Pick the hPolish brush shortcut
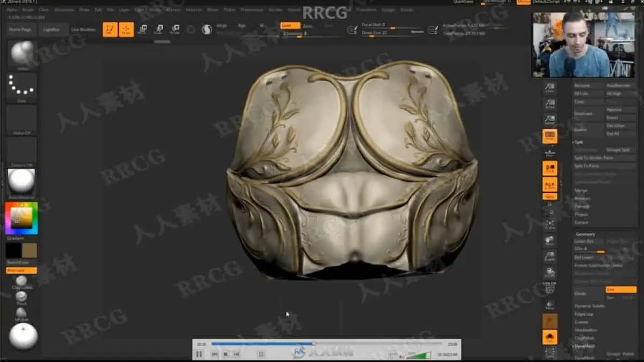Image resolution: width=644 pixels, height=362 pixels. point(21,314)
